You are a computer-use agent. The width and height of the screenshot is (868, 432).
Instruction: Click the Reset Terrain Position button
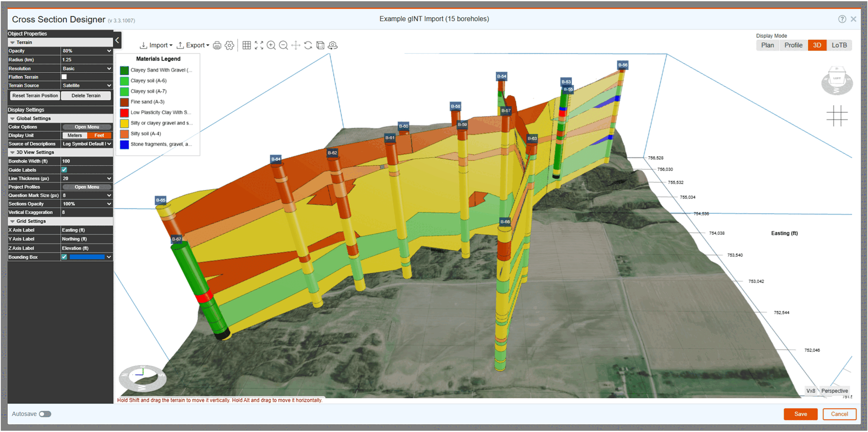pyautogui.click(x=34, y=95)
